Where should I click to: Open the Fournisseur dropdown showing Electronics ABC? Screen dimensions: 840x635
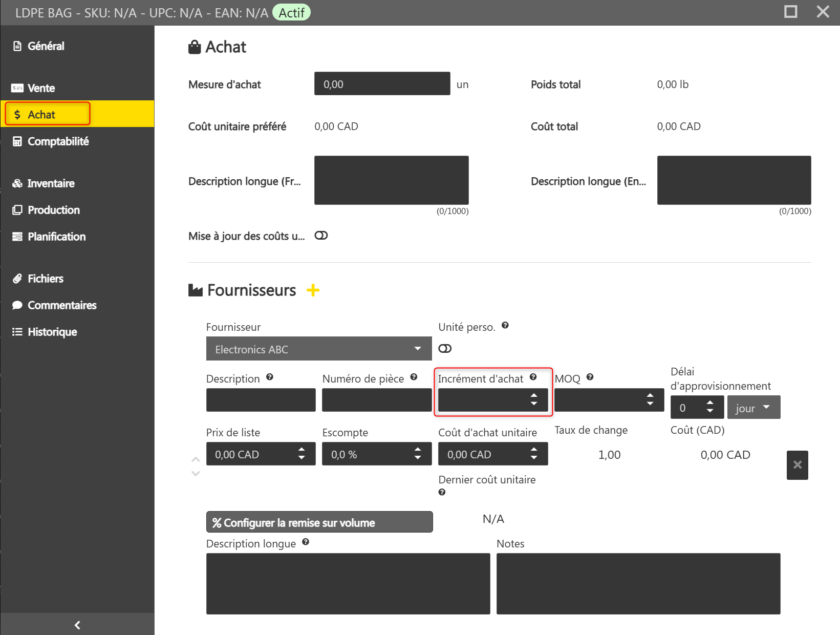(318, 349)
